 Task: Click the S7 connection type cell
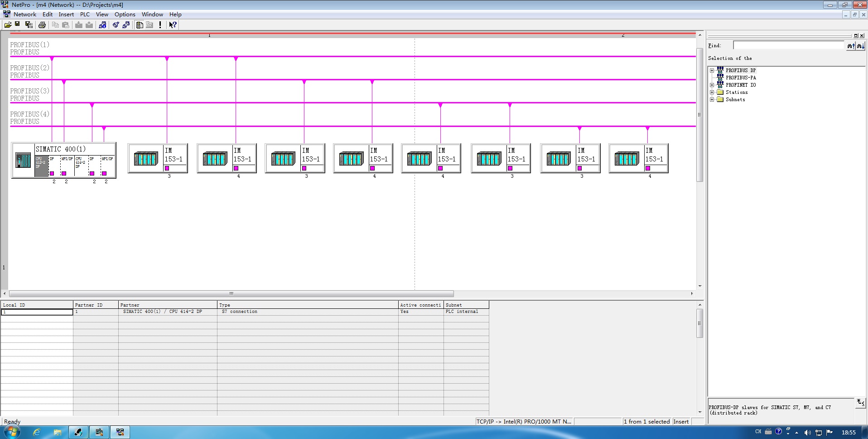308,312
